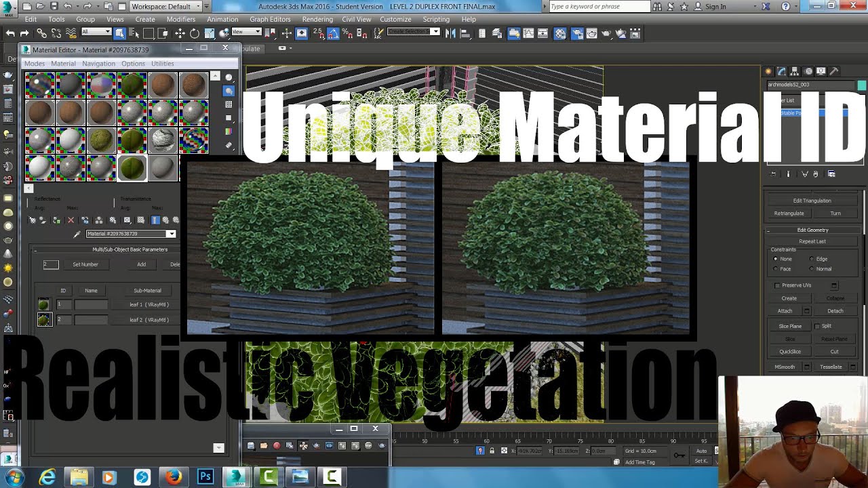Open the Workspace: Default dropdown
868x488 pixels.
coord(166,6)
